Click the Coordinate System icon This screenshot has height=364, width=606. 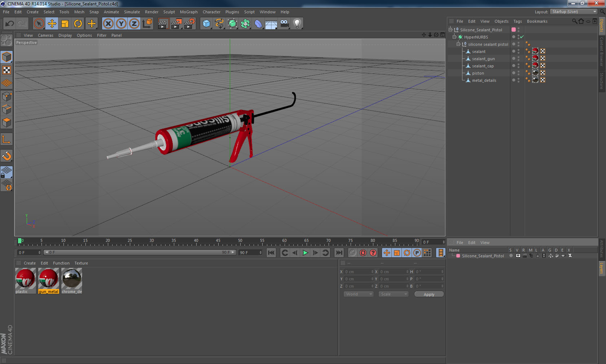[x=147, y=24]
